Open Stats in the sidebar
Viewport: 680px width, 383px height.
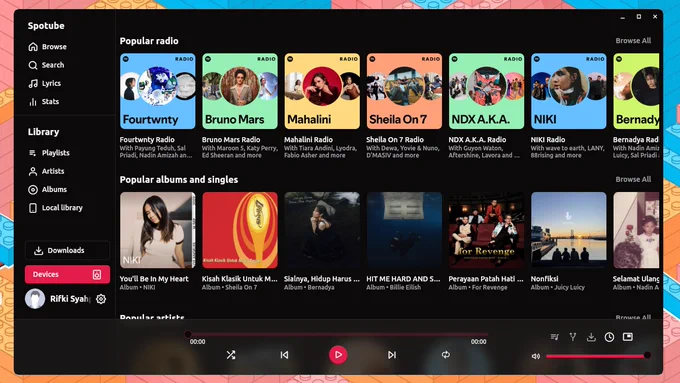click(x=44, y=101)
